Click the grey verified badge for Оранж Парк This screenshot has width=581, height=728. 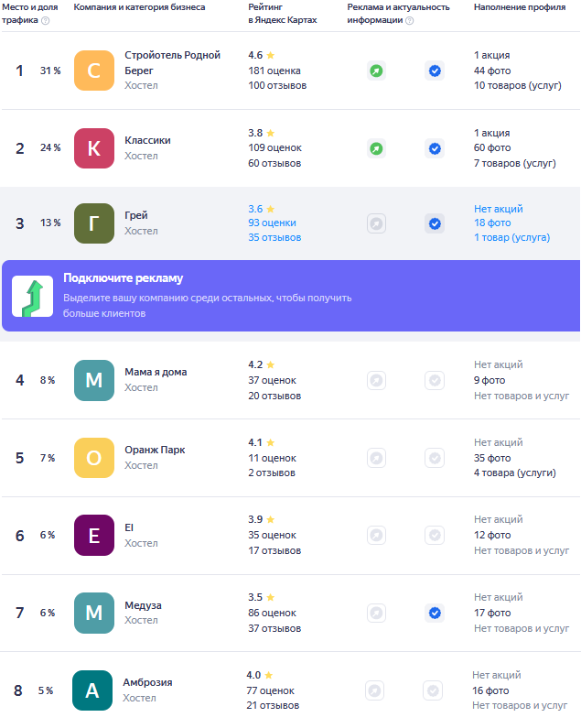click(x=435, y=458)
